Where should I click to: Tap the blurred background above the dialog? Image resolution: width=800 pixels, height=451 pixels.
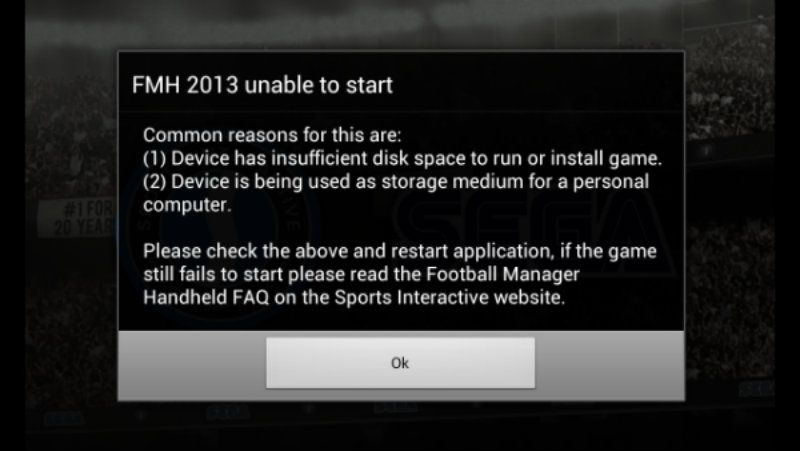[401, 26]
